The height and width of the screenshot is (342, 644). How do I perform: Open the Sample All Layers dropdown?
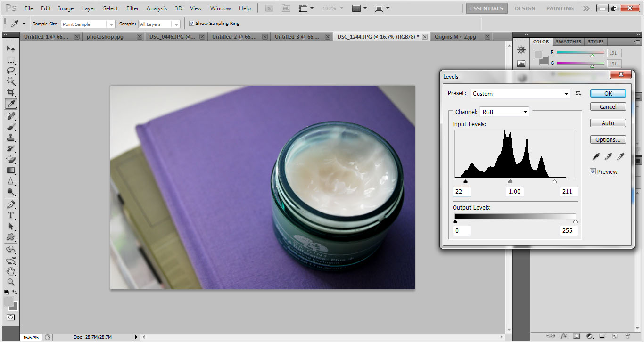[x=159, y=24]
